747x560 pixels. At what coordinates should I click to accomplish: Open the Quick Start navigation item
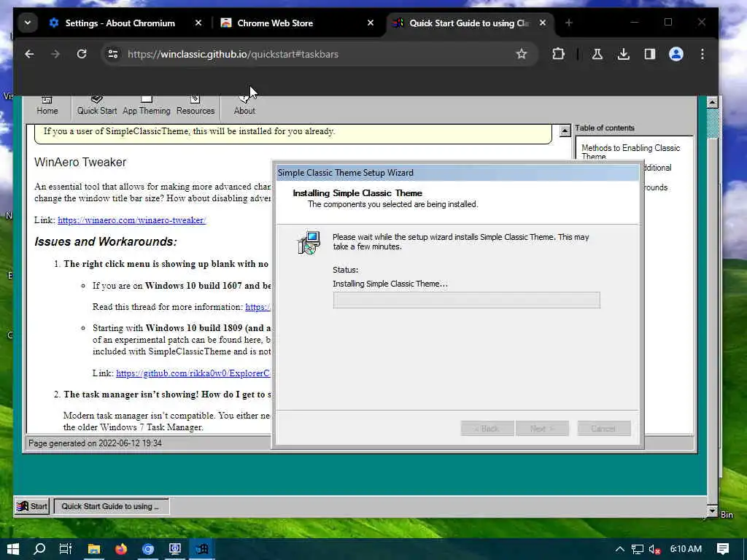[x=97, y=106]
